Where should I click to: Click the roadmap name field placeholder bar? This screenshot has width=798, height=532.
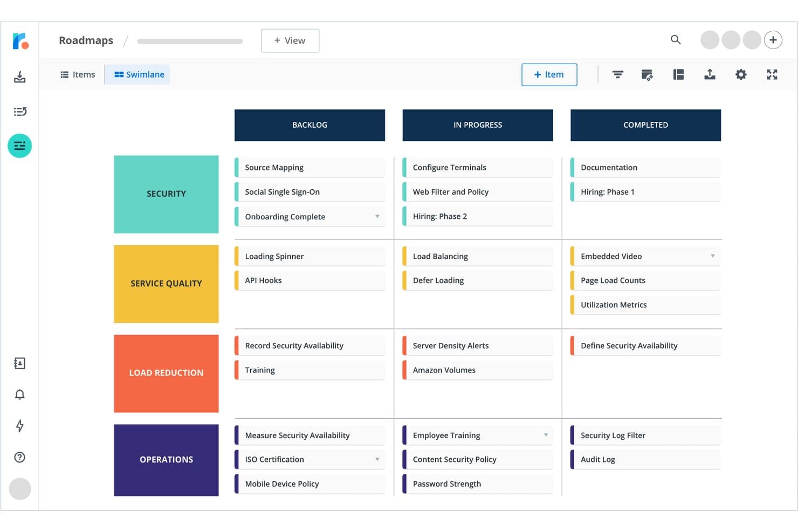click(190, 41)
